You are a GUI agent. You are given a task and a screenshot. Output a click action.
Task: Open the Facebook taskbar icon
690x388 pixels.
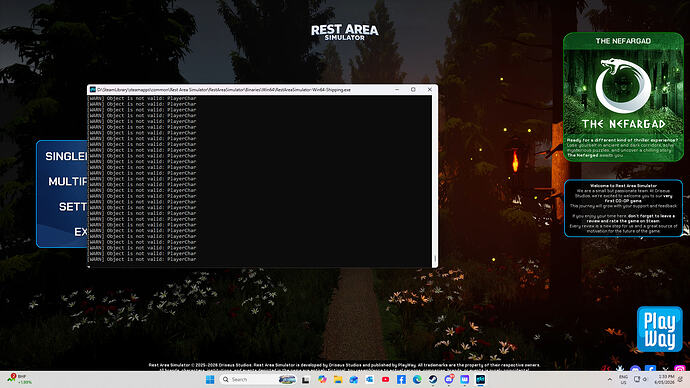[x=401, y=379]
